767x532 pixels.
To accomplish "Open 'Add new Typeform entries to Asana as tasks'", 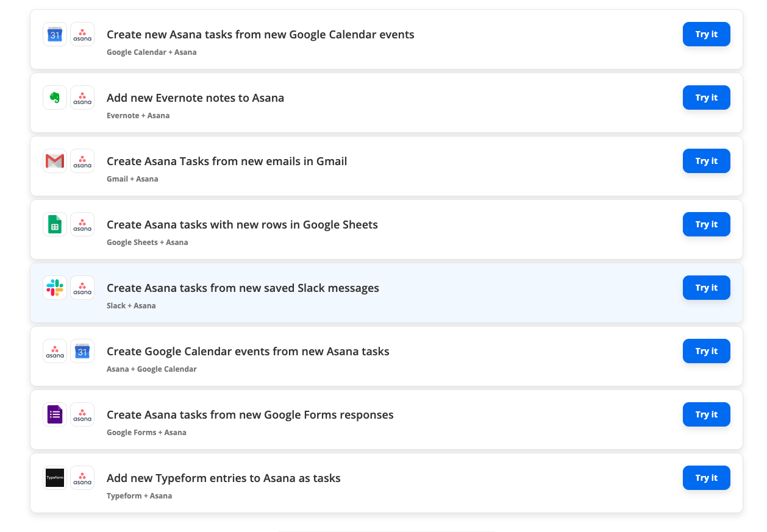I will click(224, 478).
